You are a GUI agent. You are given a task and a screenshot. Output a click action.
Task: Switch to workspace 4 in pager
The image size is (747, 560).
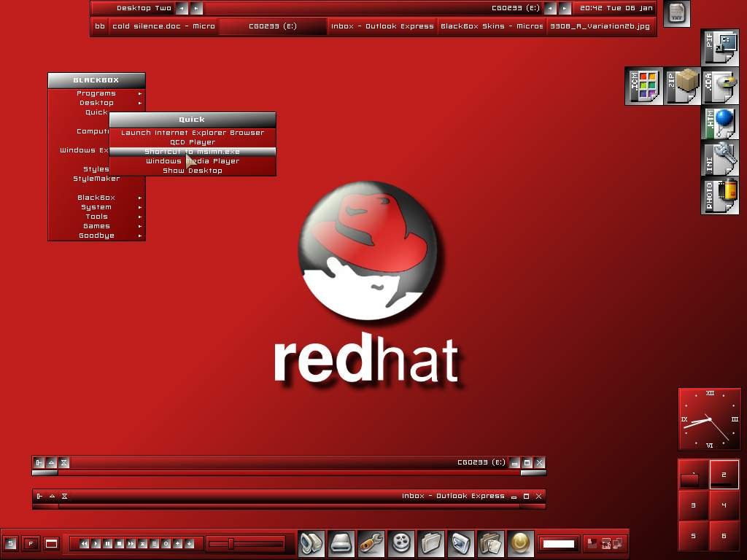coord(724,505)
